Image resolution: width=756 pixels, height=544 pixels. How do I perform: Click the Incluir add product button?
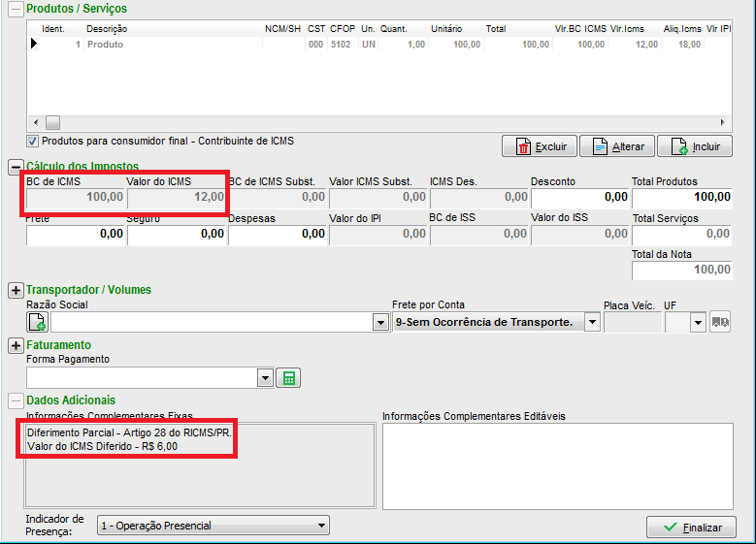pyautogui.click(x=694, y=146)
